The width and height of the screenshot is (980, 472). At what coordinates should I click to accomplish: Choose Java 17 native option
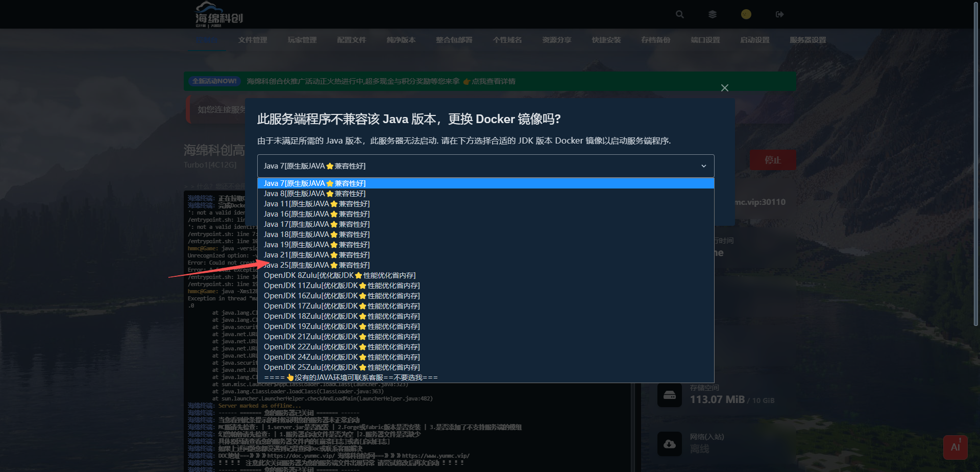(316, 224)
